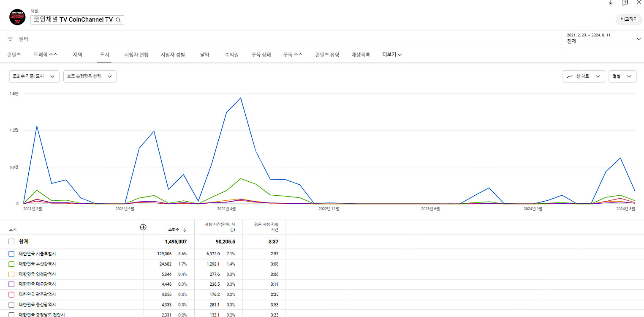Click the 필터 filter icon

click(x=11, y=39)
